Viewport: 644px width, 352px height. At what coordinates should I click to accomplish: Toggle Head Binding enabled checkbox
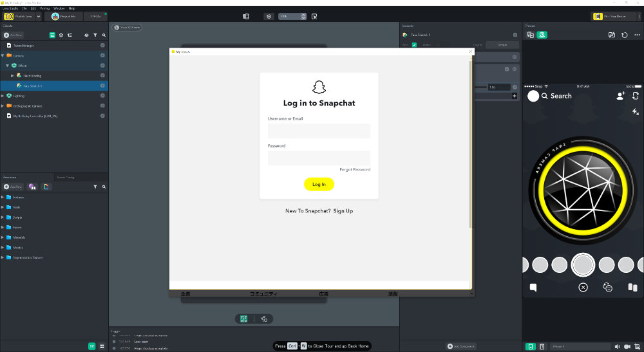point(102,75)
